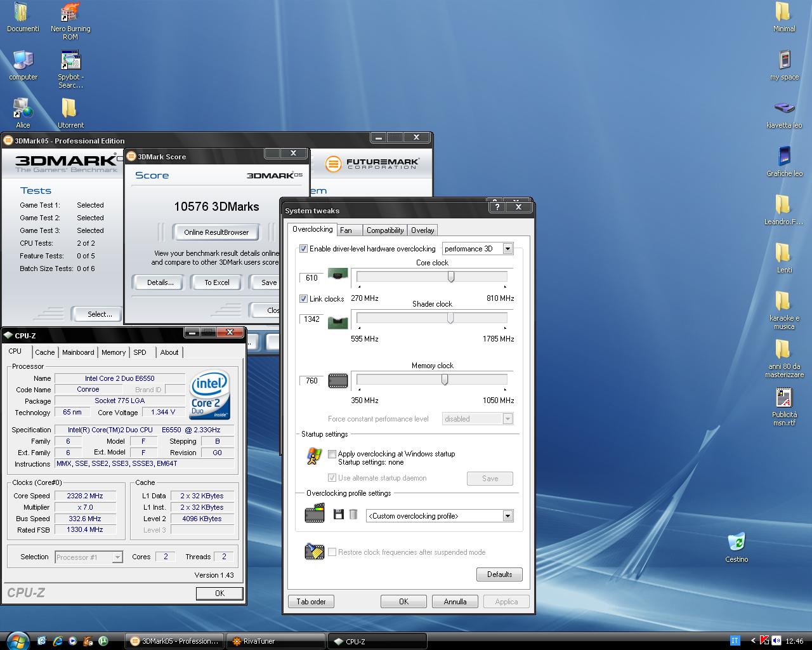This screenshot has height=650, width=812.
Task: Click the IT language indicator
Action: click(x=735, y=641)
